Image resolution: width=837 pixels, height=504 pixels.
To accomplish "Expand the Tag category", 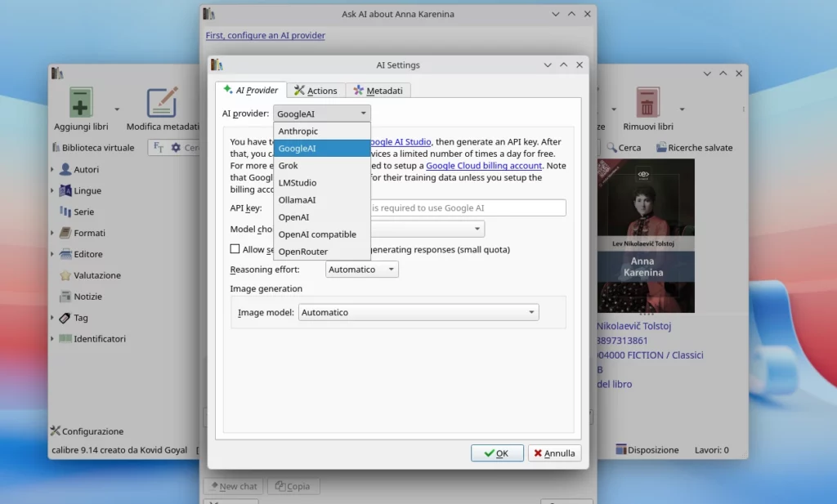I will click(x=52, y=317).
